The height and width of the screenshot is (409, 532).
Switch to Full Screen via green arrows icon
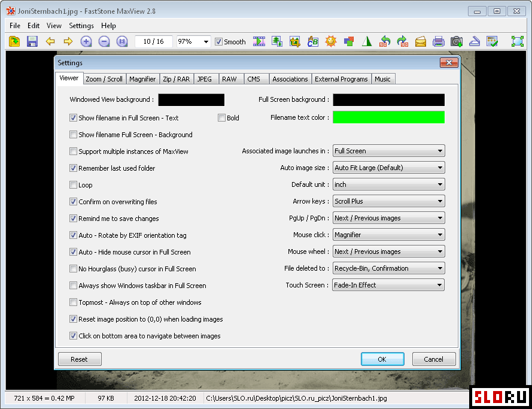[518, 41]
